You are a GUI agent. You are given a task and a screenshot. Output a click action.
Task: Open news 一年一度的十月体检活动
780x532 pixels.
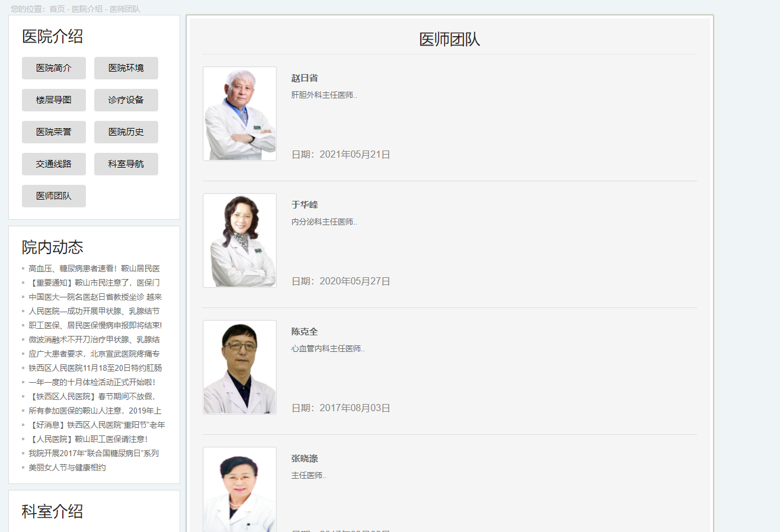pos(92,382)
